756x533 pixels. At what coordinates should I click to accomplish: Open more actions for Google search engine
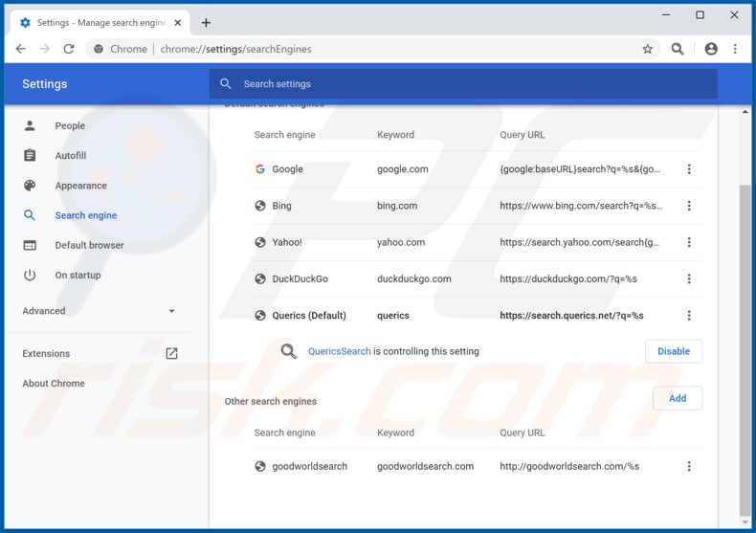[689, 169]
